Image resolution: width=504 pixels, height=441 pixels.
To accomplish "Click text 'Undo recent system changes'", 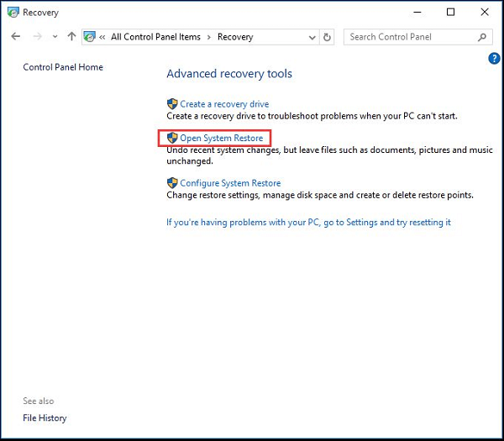I will tap(223, 150).
